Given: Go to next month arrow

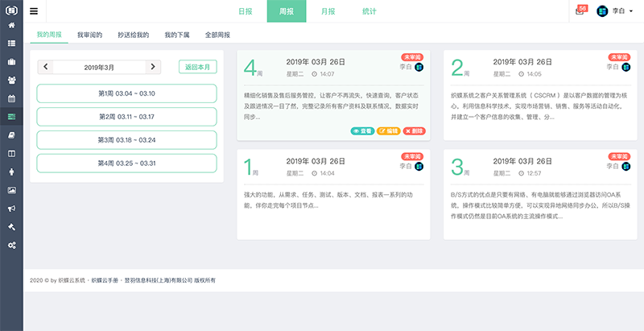Looking at the screenshot, I should 153,67.
